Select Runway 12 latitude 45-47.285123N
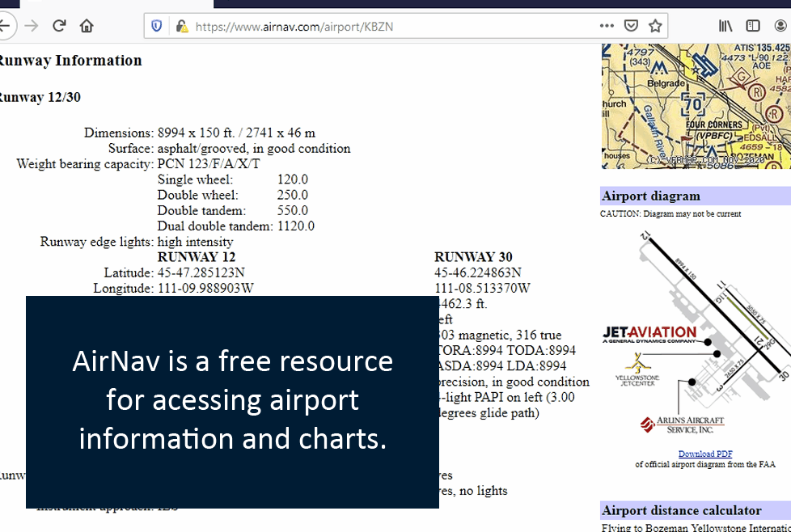This screenshot has width=791, height=532. click(x=201, y=272)
